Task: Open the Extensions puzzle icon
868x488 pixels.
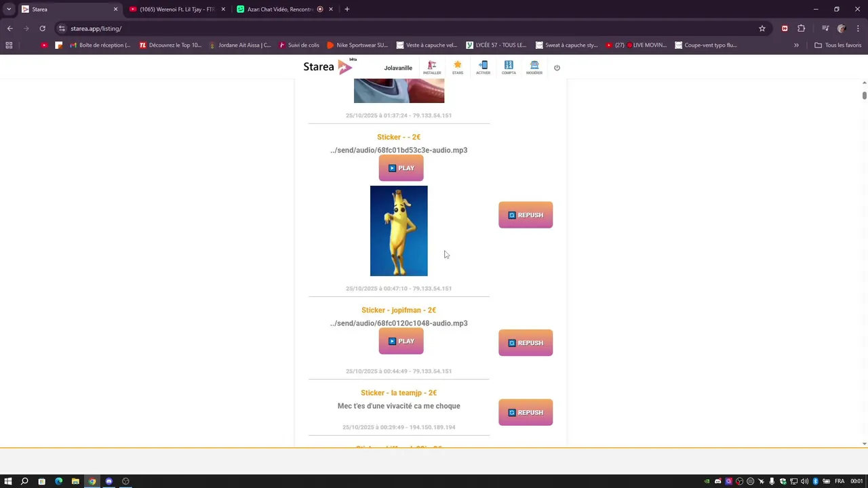Action: pyautogui.click(x=802, y=28)
